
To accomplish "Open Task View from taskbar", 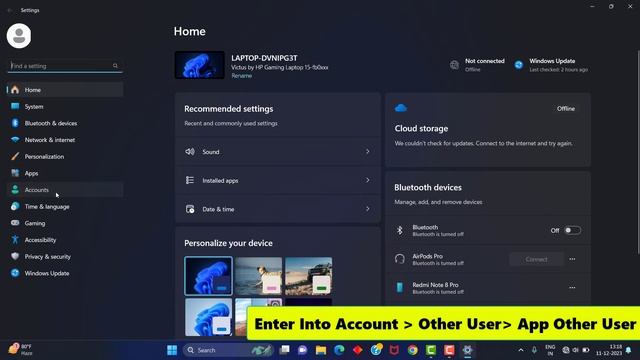I will 284,350.
